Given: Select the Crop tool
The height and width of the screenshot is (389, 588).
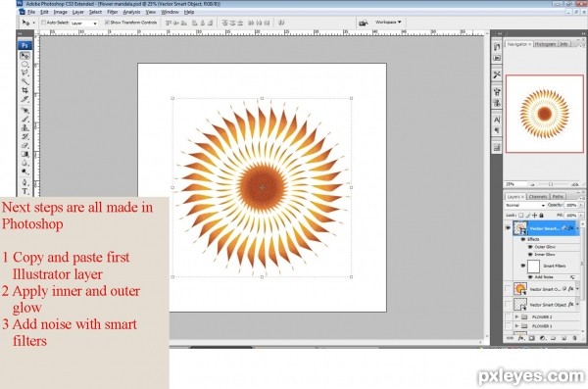Looking at the screenshot, I should tap(24, 90).
